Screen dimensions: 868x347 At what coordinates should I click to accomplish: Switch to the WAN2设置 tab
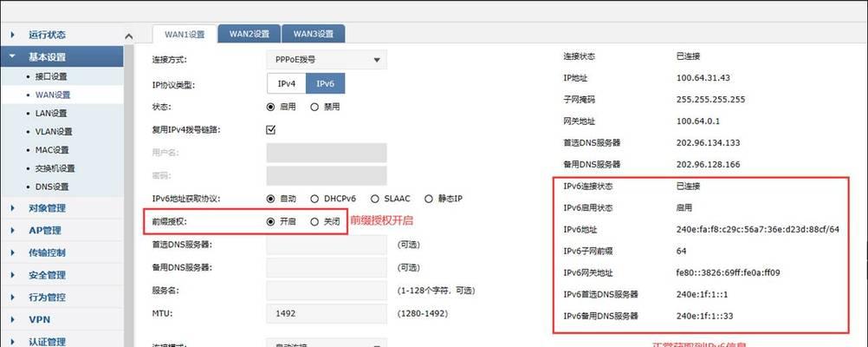pos(249,34)
